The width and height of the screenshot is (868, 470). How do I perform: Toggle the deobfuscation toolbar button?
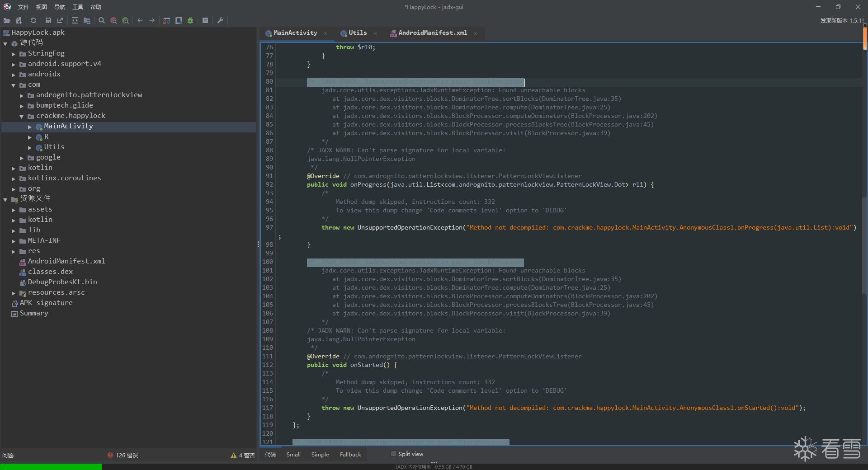tap(167, 20)
